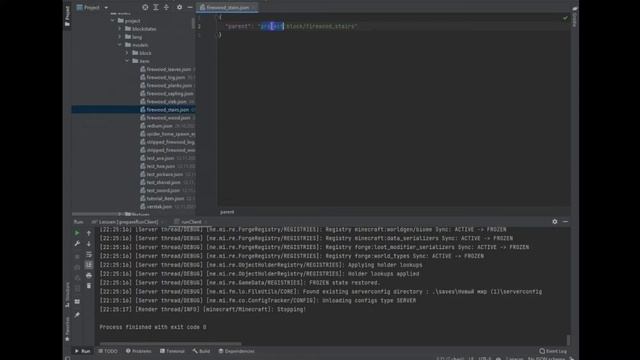The image size is (640, 360).
Task: Collapse the item folder
Action: [127, 61]
